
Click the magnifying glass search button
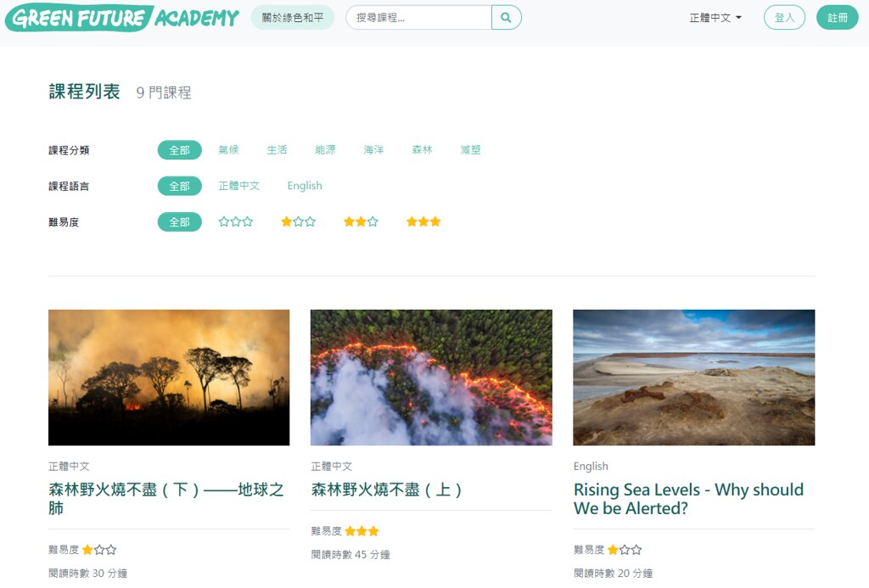(506, 18)
